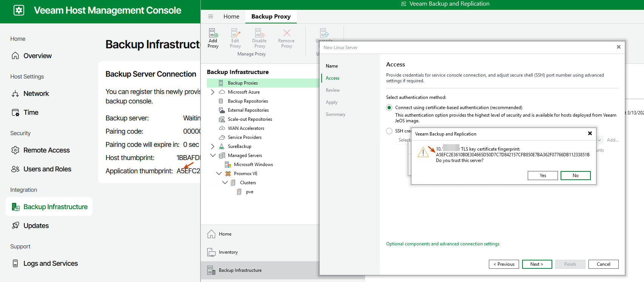Click the warning icon in trust dialog

coord(423,152)
